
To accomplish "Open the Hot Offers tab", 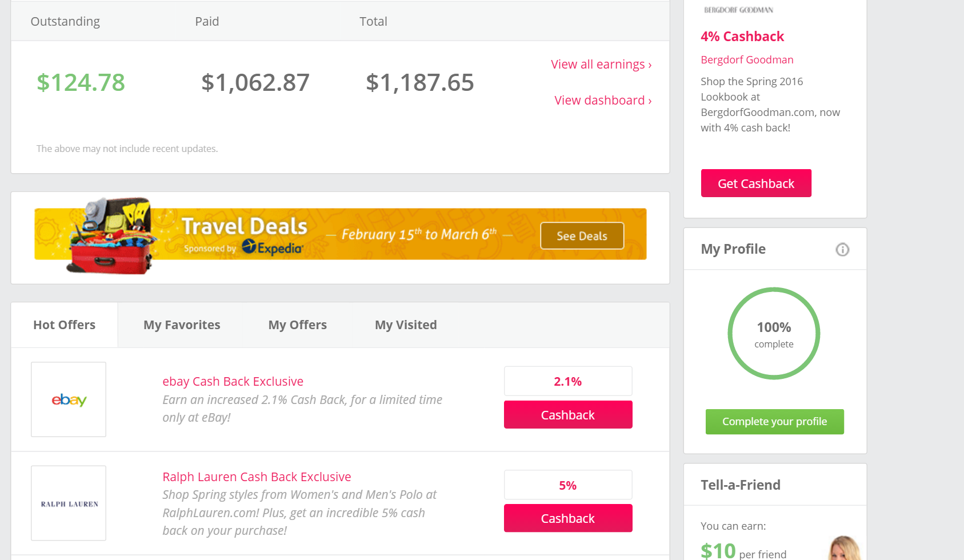I will [65, 325].
